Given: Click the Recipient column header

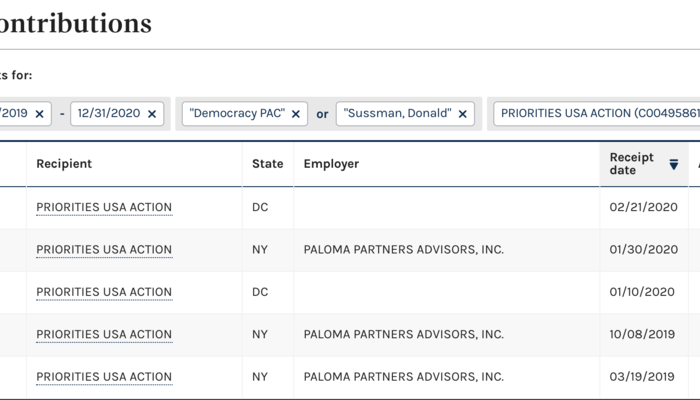Looking at the screenshot, I should click(x=64, y=164).
